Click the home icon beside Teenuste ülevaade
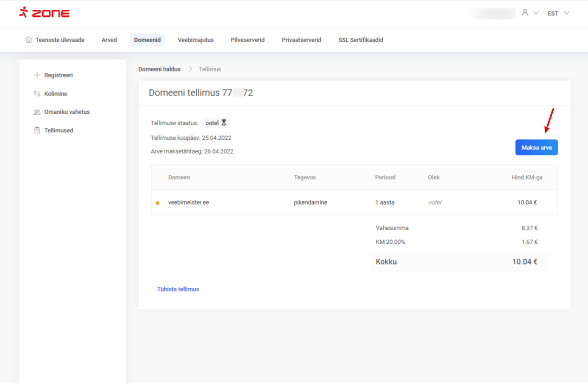 [29, 40]
